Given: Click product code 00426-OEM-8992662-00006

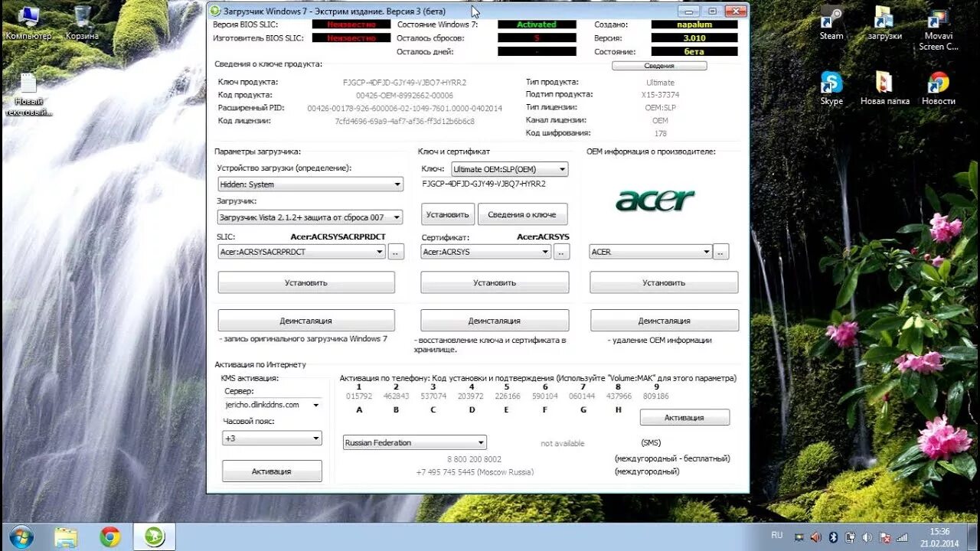Looking at the screenshot, I should coord(405,96).
